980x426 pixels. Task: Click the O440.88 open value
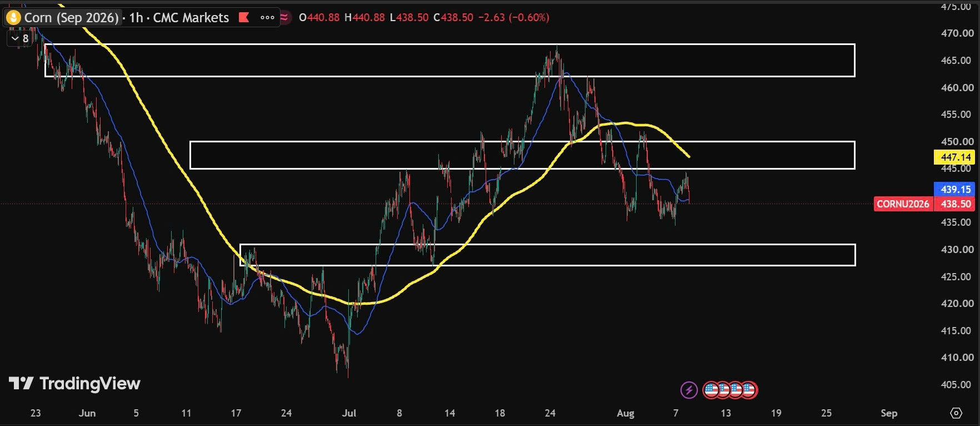click(319, 17)
